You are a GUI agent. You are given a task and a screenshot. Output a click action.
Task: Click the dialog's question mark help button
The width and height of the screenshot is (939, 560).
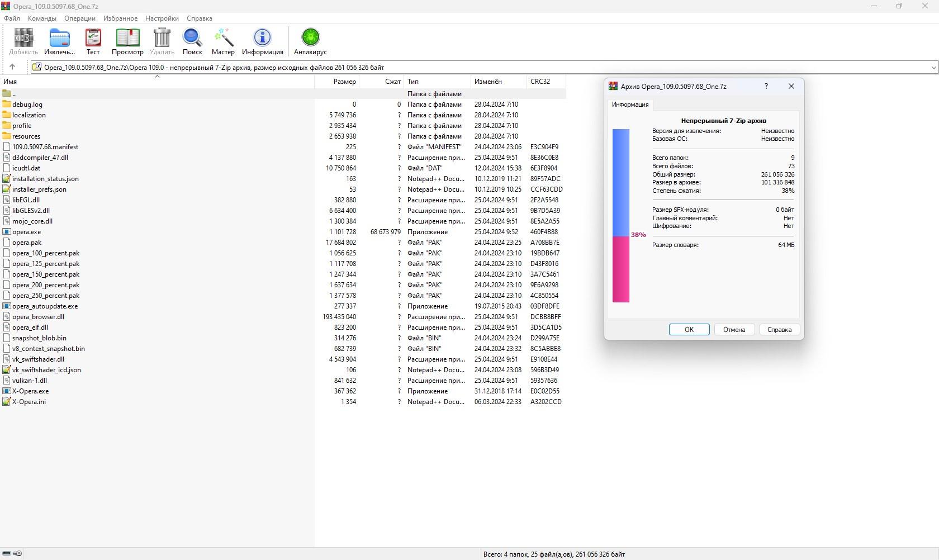pos(766,86)
